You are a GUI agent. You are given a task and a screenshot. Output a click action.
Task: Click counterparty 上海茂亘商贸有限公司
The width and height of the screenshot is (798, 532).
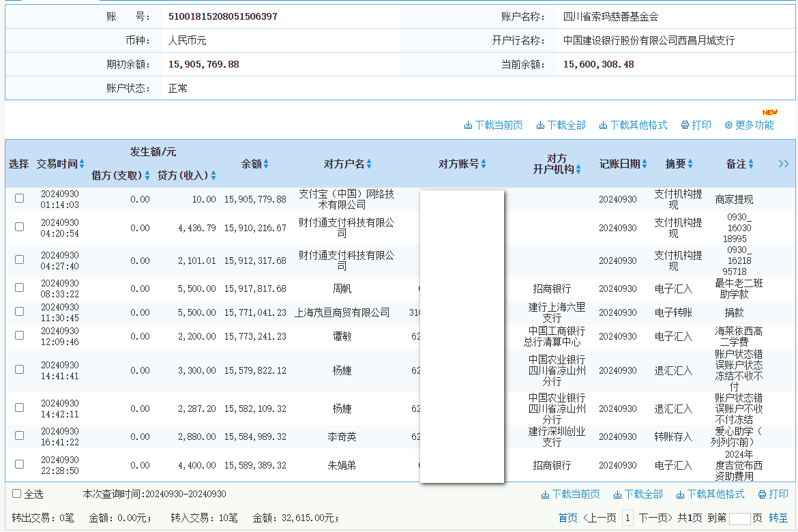342,312
